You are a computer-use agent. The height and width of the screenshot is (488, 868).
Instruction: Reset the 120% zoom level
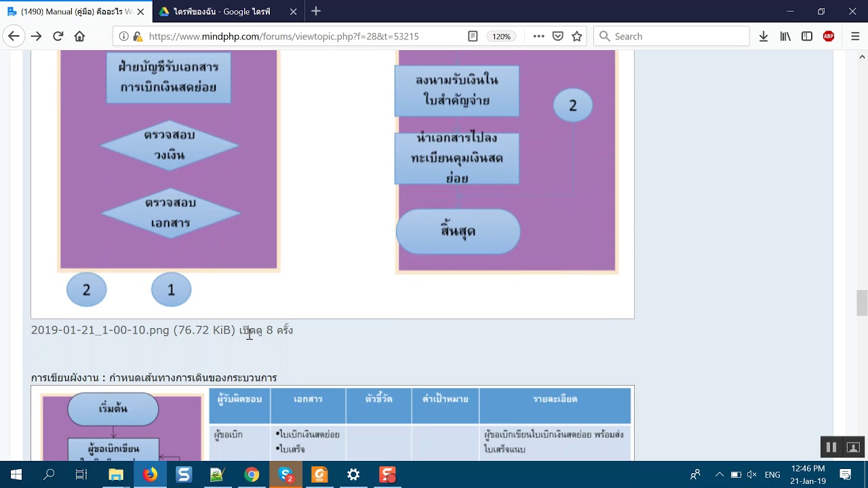point(501,37)
